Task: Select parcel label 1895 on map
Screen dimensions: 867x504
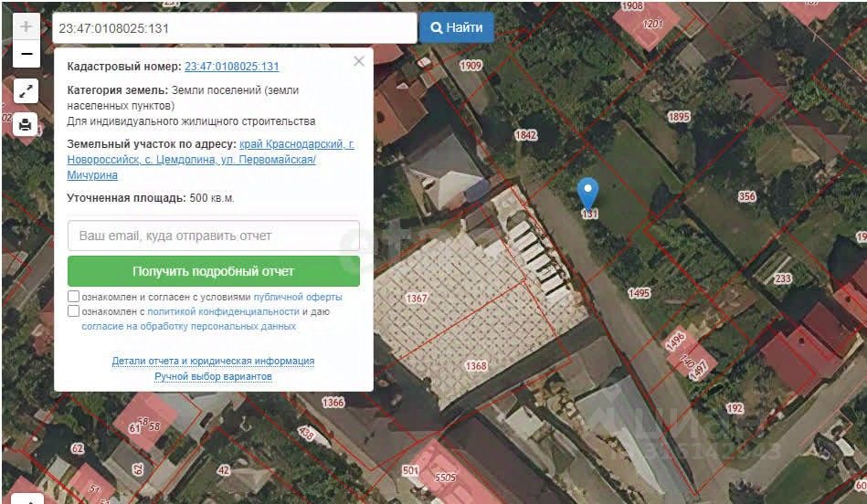Action: tap(679, 117)
